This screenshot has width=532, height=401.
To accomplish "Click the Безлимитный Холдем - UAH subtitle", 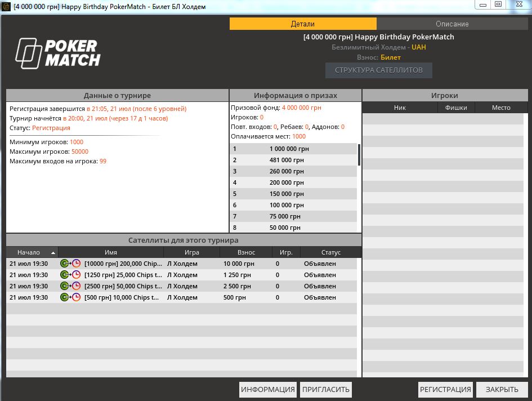I will tap(379, 47).
